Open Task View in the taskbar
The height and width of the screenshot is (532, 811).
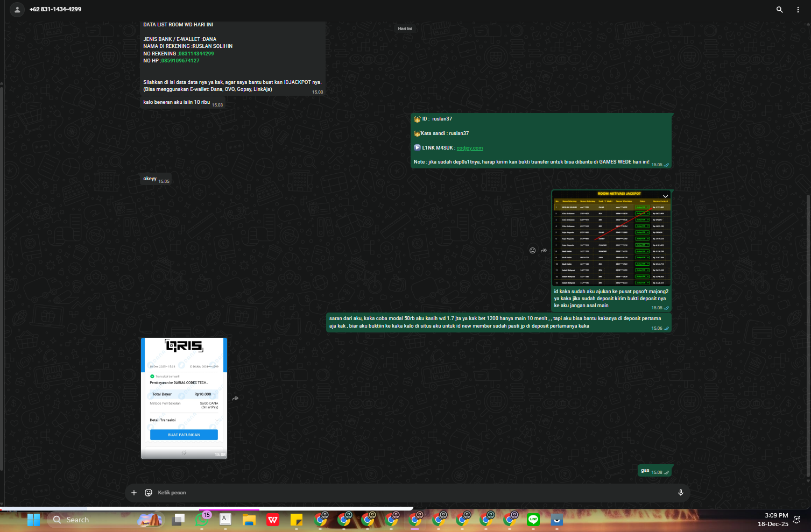click(x=178, y=520)
